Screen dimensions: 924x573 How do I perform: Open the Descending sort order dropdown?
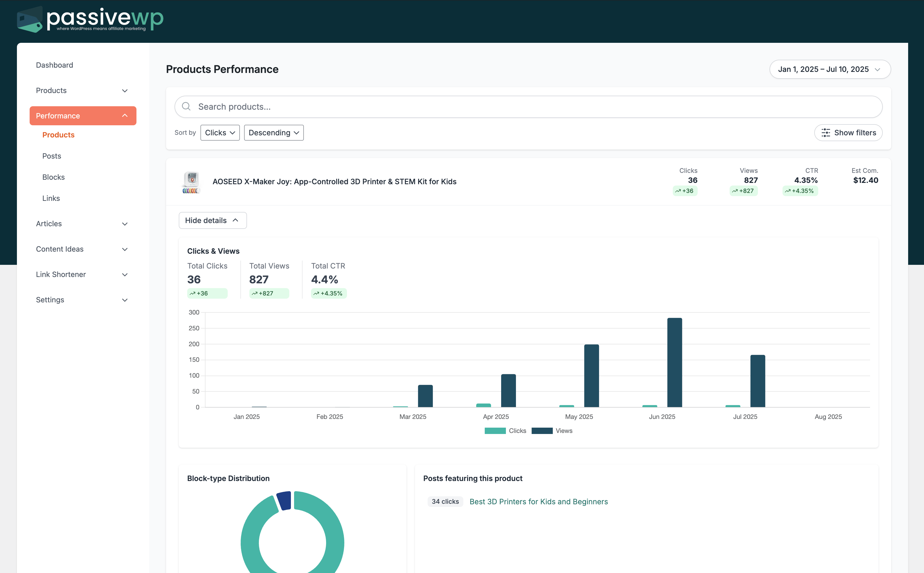click(x=274, y=133)
